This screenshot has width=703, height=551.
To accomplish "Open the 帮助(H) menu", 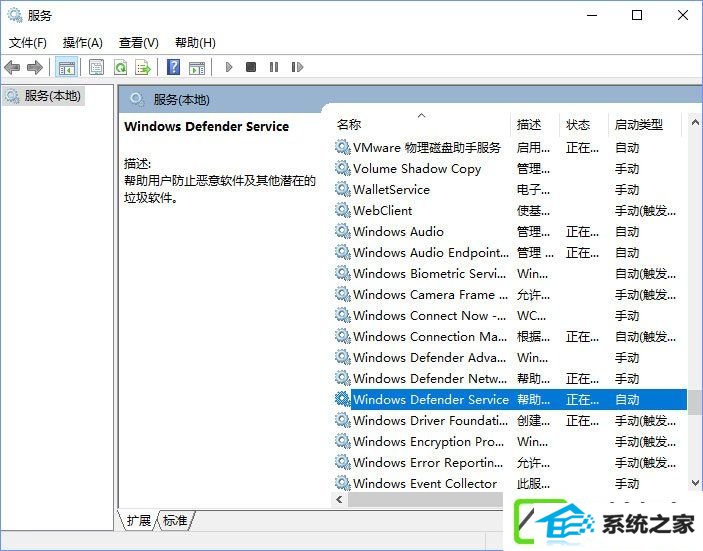I will pyautogui.click(x=195, y=43).
